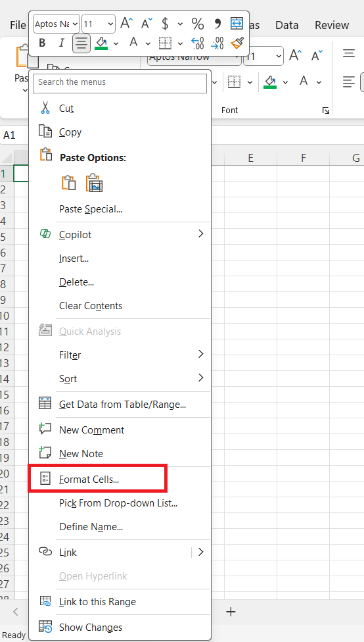Increase decimal places in mini toolbar

[x=198, y=43]
